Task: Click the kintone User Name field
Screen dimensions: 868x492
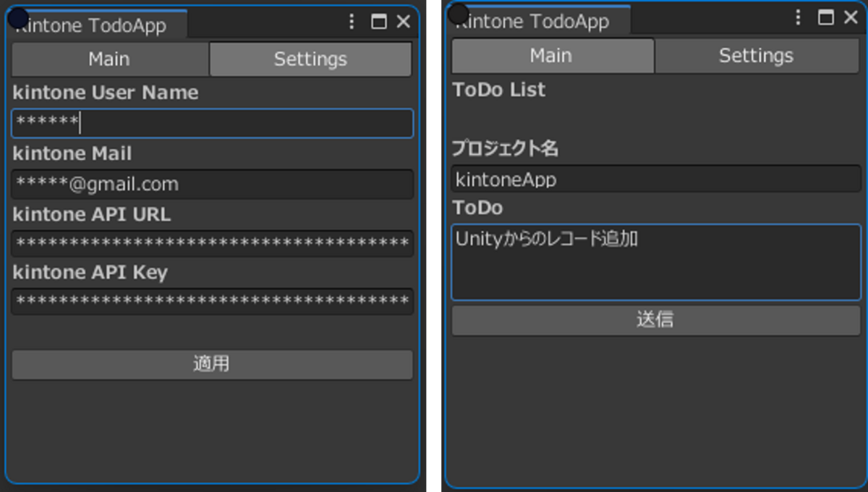Action: (x=212, y=124)
